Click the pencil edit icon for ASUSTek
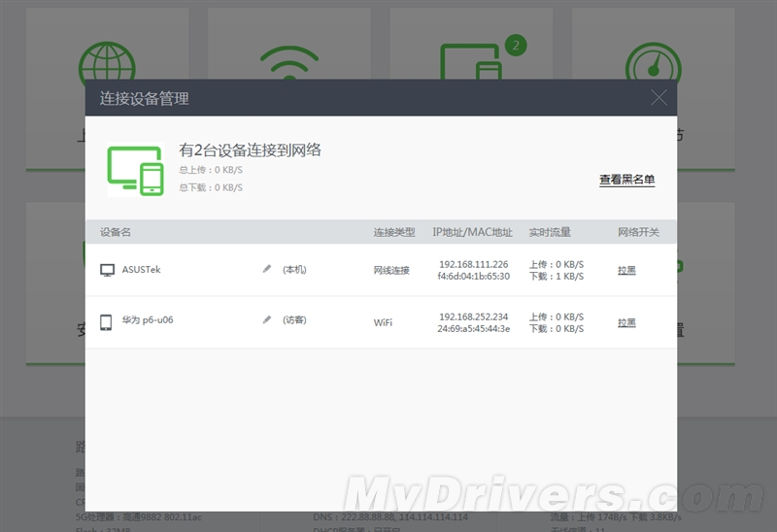 coord(267,269)
